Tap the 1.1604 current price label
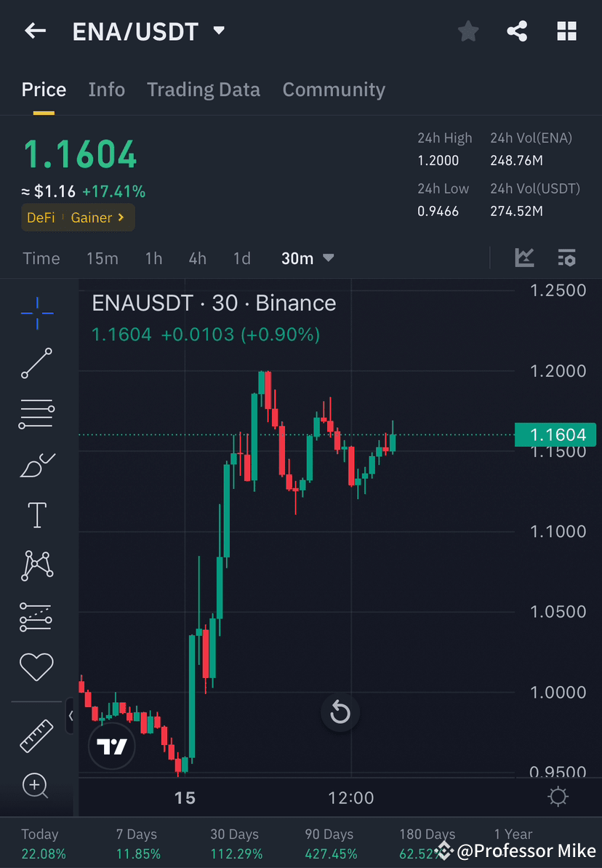The width and height of the screenshot is (602, 868). coord(555,434)
